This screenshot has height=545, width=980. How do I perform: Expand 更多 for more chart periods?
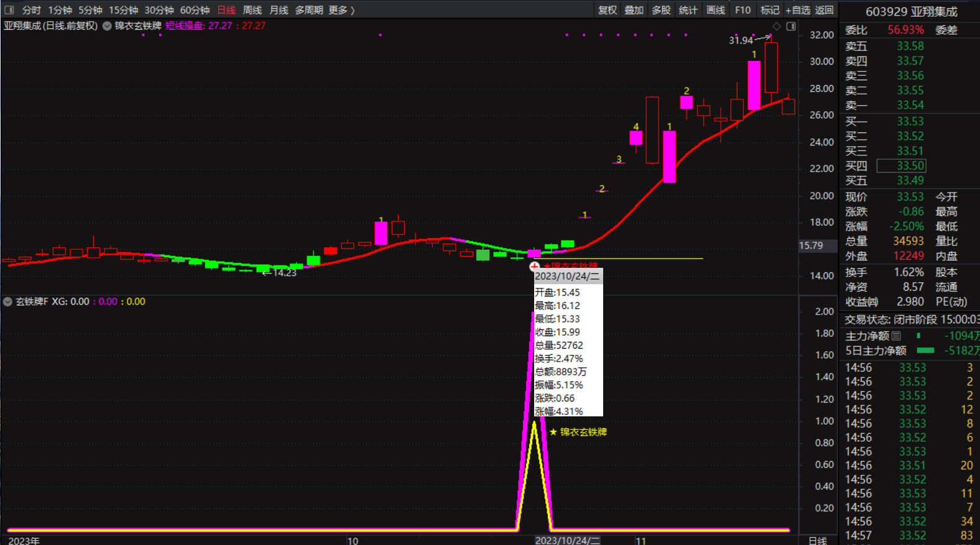pyautogui.click(x=341, y=10)
